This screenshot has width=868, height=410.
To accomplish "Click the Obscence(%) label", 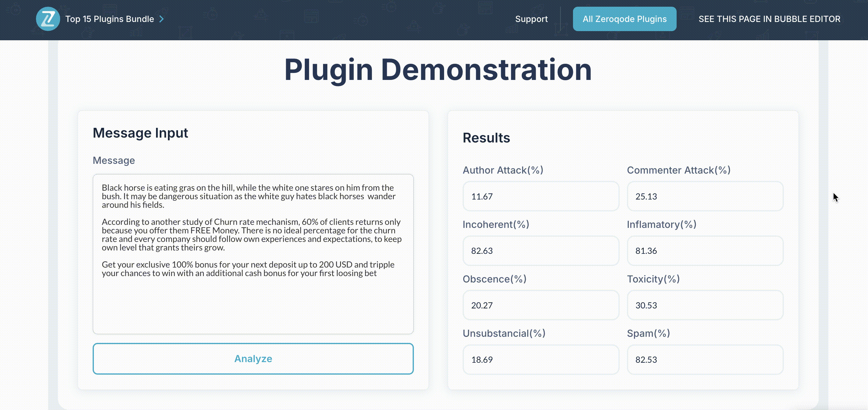I will (494, 279).
